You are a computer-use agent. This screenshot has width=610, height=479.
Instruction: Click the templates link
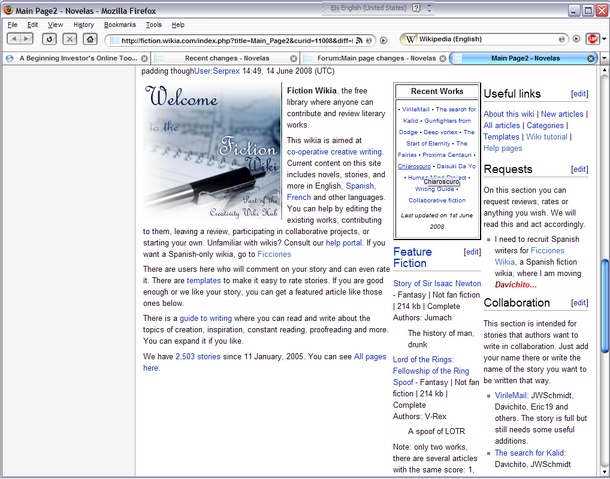click(203, 281)
